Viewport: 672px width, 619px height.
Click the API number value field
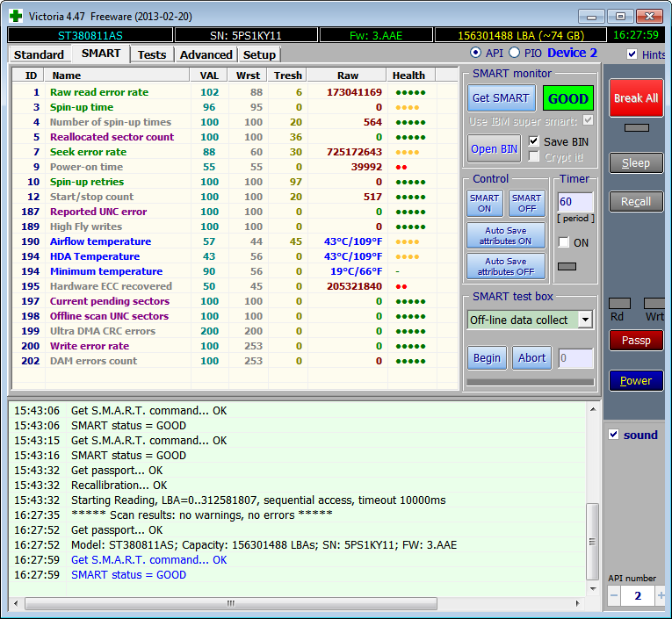click(x=638, y=595)
